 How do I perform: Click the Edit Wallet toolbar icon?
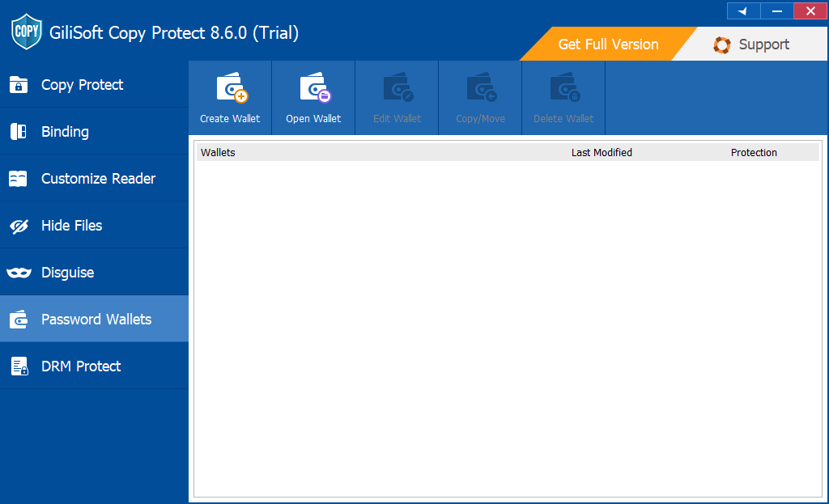398,87
